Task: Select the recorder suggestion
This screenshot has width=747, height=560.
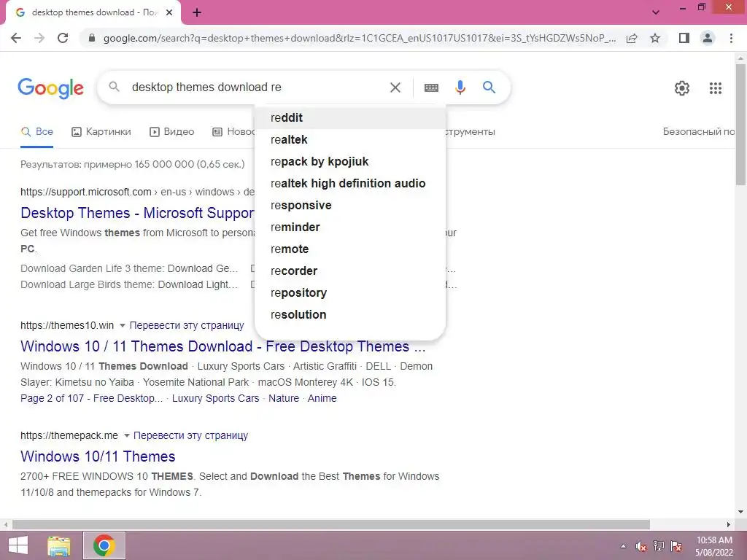Action: [350, 271]
